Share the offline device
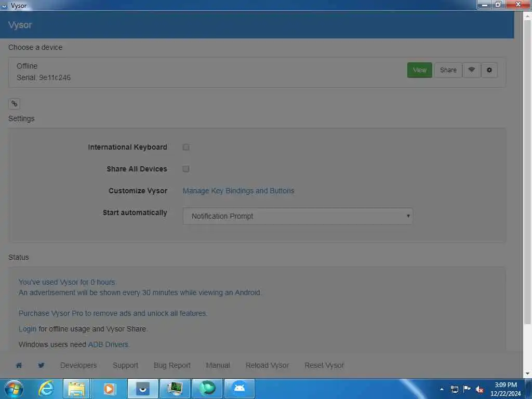This screenshot has width=532, height=399. tap(448, 70)
